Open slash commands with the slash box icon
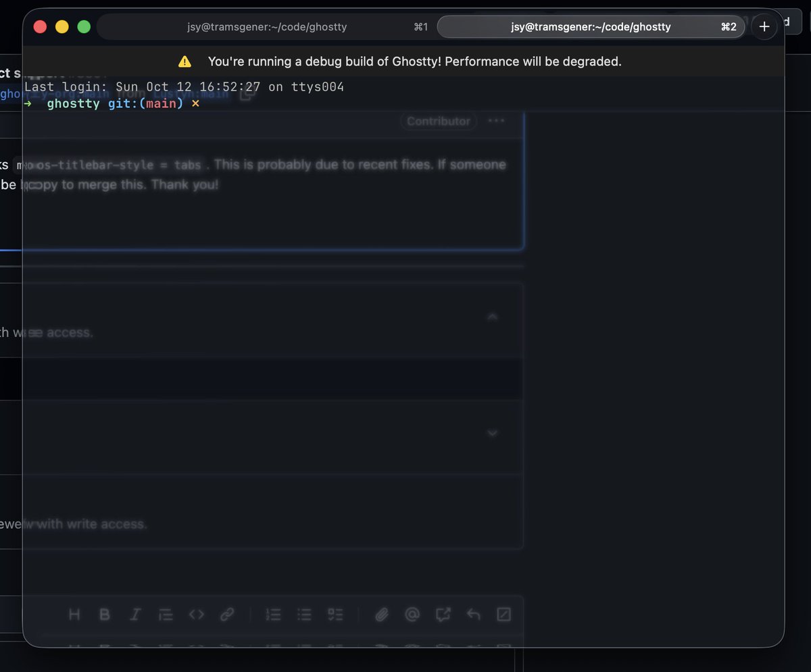Viewport: 811px width, 672px height. [504, 614]
